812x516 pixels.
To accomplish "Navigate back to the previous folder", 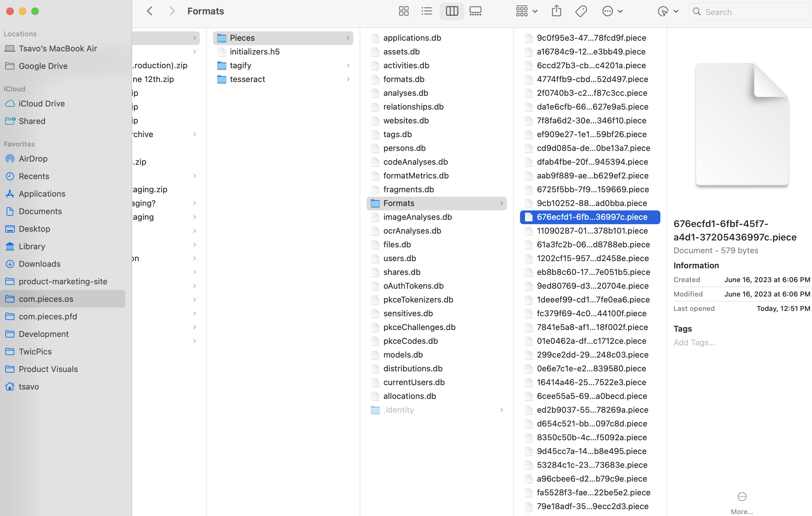I will [149, 11].
